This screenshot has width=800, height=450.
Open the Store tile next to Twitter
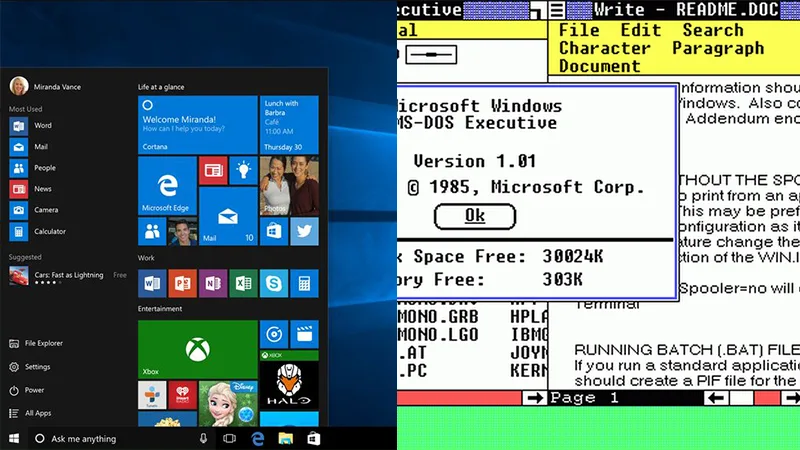[274, 232]
